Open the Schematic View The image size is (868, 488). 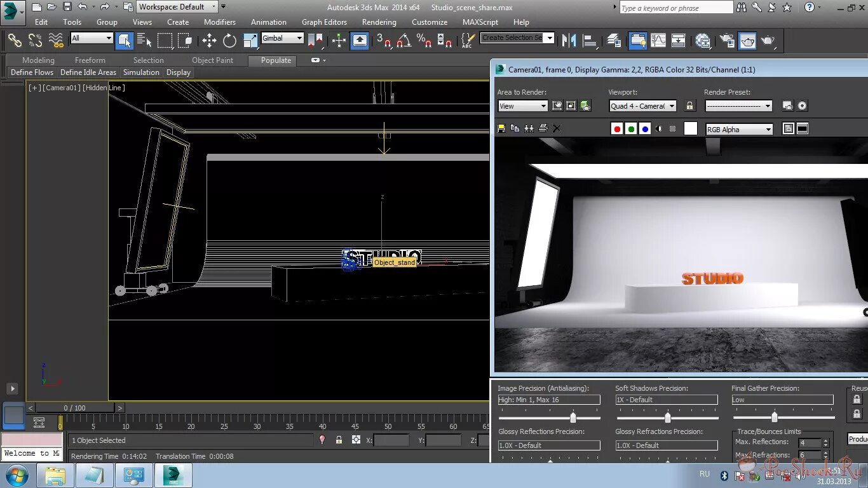pyautogui.click(x=678, y=41)
